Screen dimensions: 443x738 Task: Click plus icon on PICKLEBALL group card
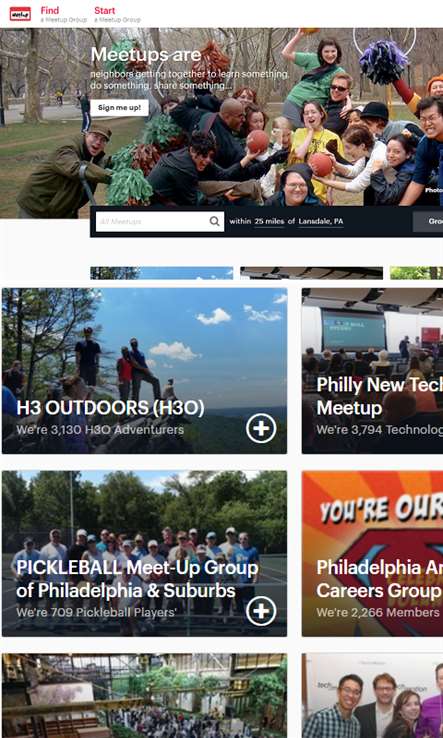point(261,611)
